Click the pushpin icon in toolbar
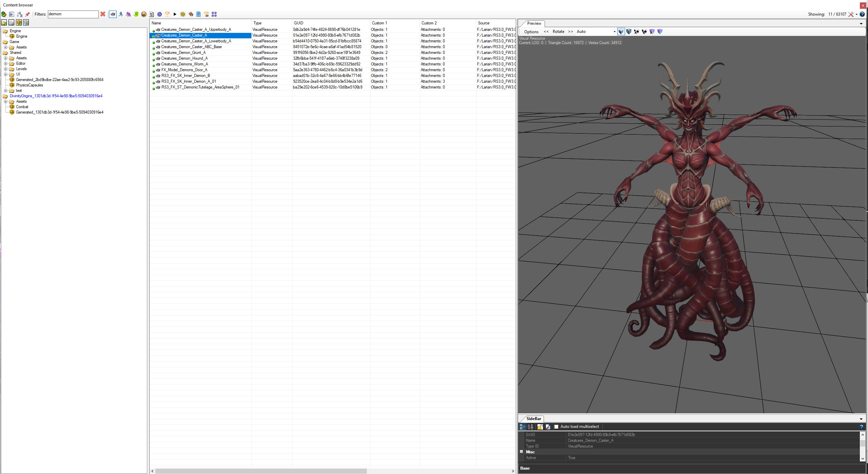Viewport: 868px width, 474px height. coord(27,14)
